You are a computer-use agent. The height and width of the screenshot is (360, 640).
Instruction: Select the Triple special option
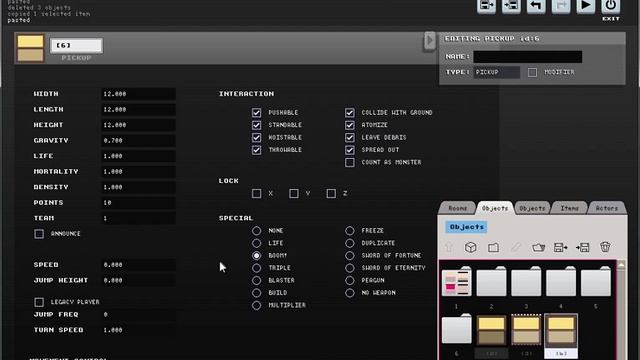(256, 268)
